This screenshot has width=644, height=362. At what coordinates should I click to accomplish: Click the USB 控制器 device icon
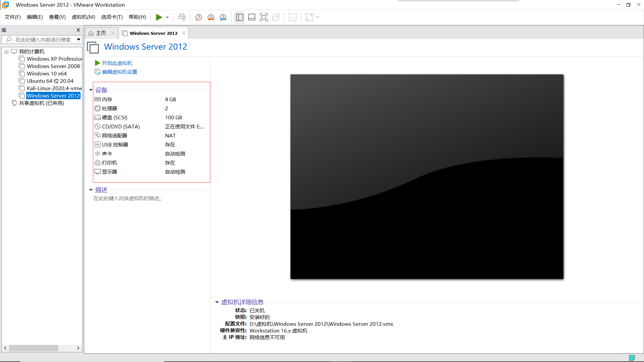pyautogui.click(x=98, y=144)
